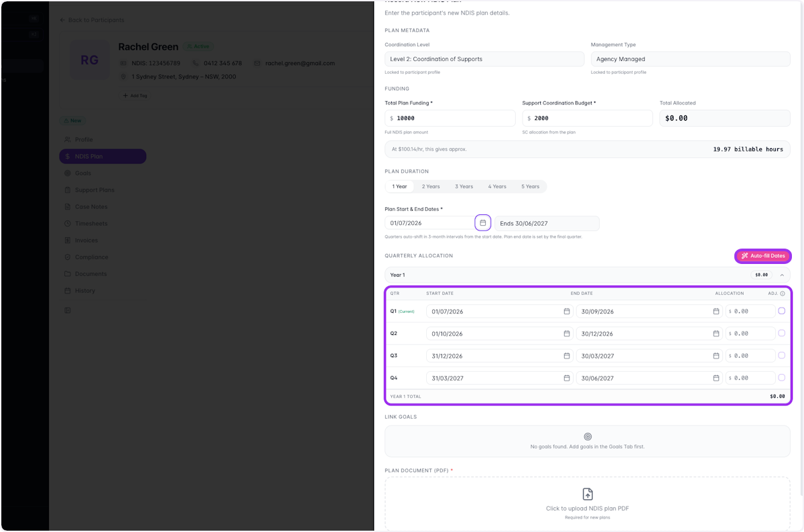Click the Support Coordination Budget input
This screenshot has width=804, height=532.
587,118
